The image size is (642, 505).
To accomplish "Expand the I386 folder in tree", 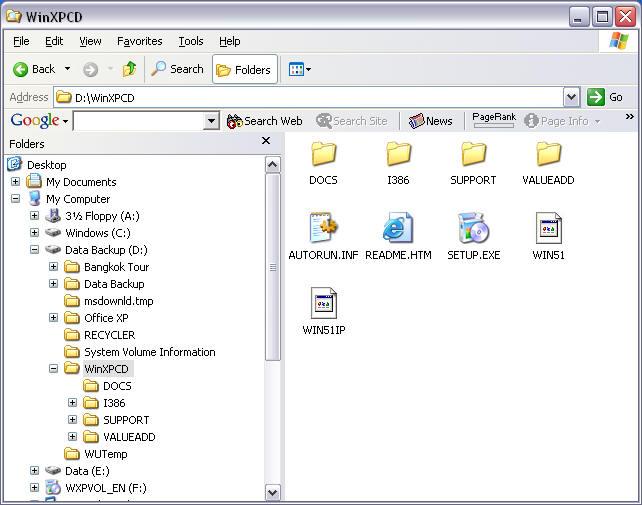I will click(72, 403).
